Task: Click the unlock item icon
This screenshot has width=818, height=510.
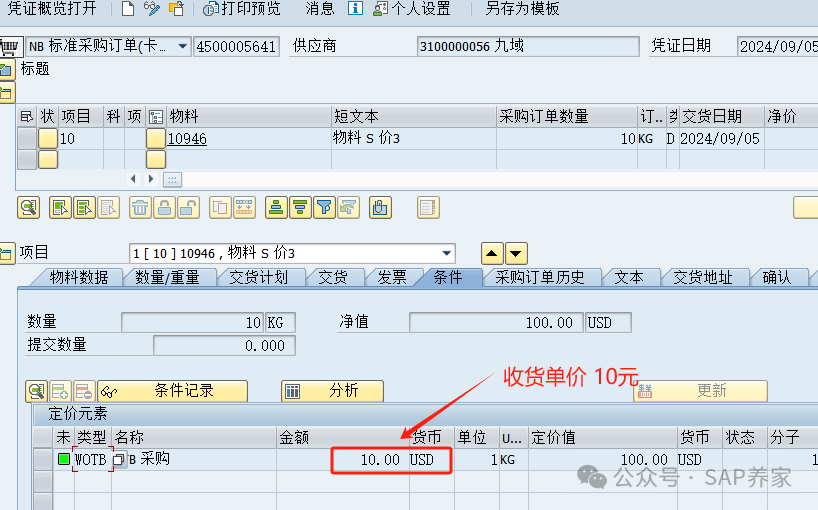Action: click(188, 208)
